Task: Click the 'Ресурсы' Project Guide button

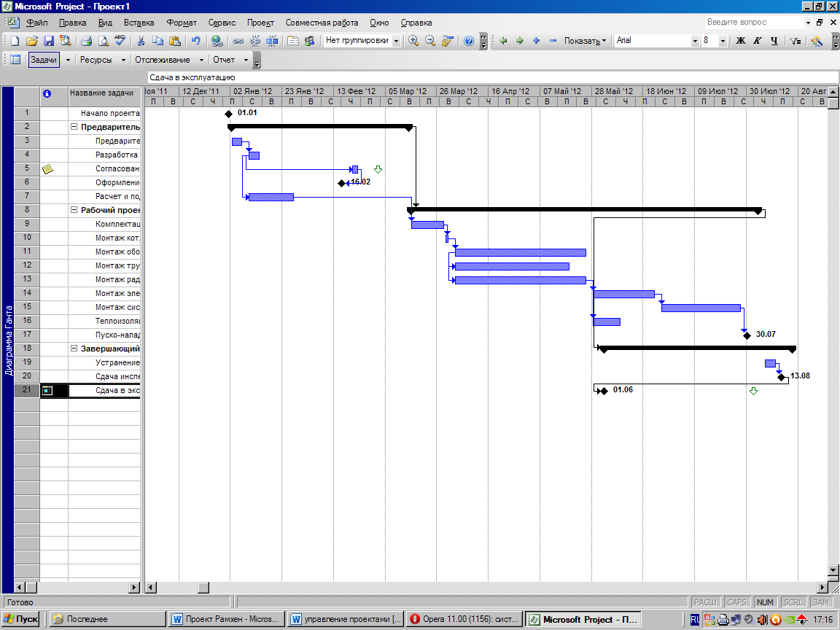Action: [96, 60]
